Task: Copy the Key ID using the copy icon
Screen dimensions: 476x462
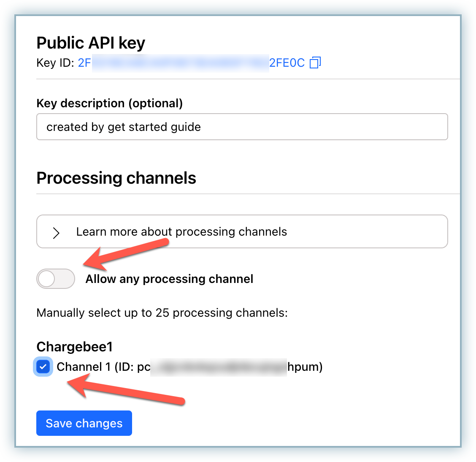Action: 315,63
